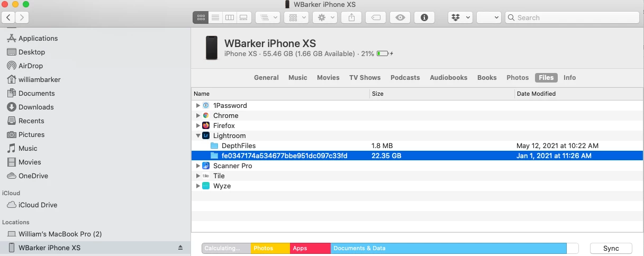Expand the Wyze row triangle
Viewport: 644px width, 256px height.
[x=198, y=186]
